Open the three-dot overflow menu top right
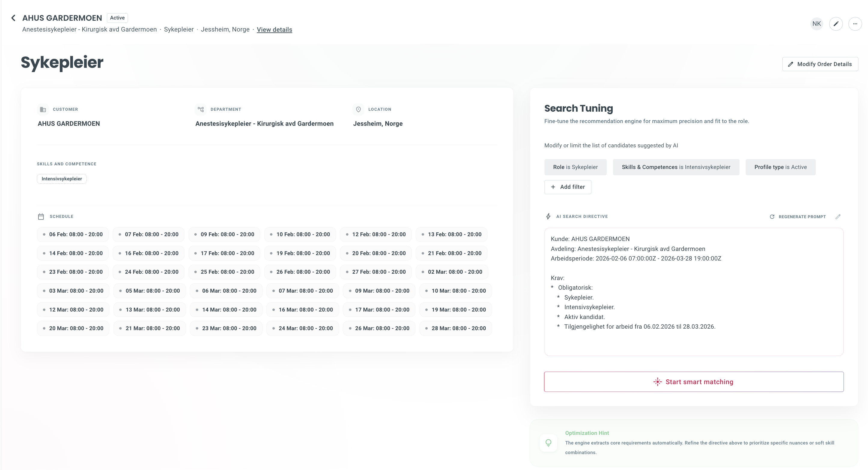 click(x=855, y=24)
